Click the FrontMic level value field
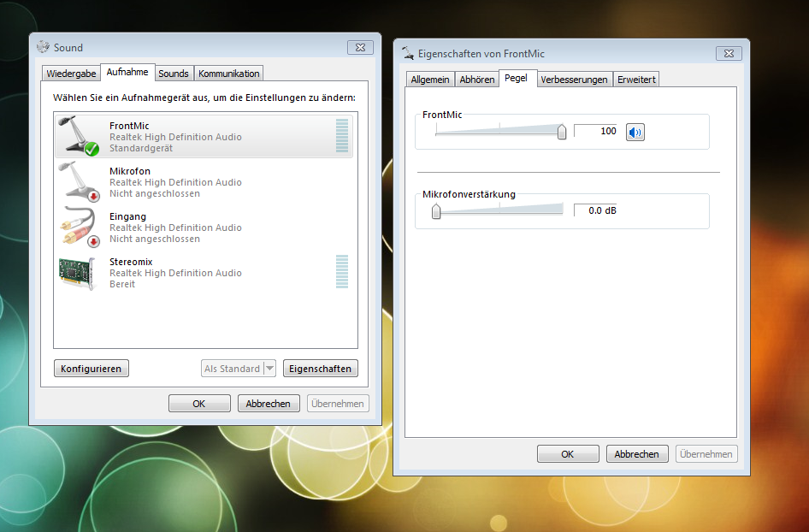 click(596, 131)
